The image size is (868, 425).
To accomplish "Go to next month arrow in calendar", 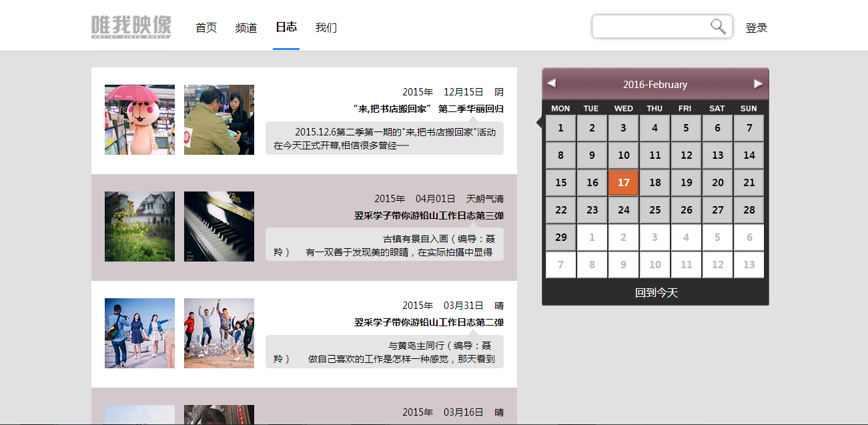I will (x=759, y=83).
